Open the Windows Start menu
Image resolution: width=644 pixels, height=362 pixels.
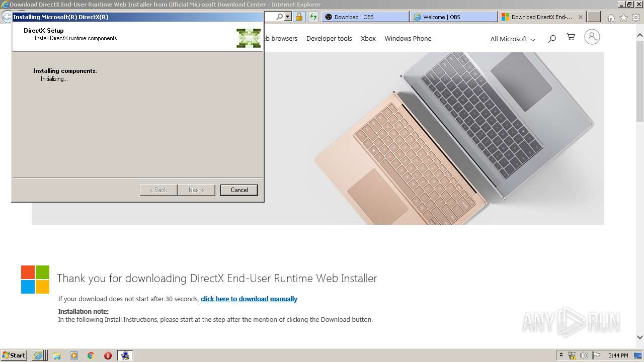tap(14, 355)
